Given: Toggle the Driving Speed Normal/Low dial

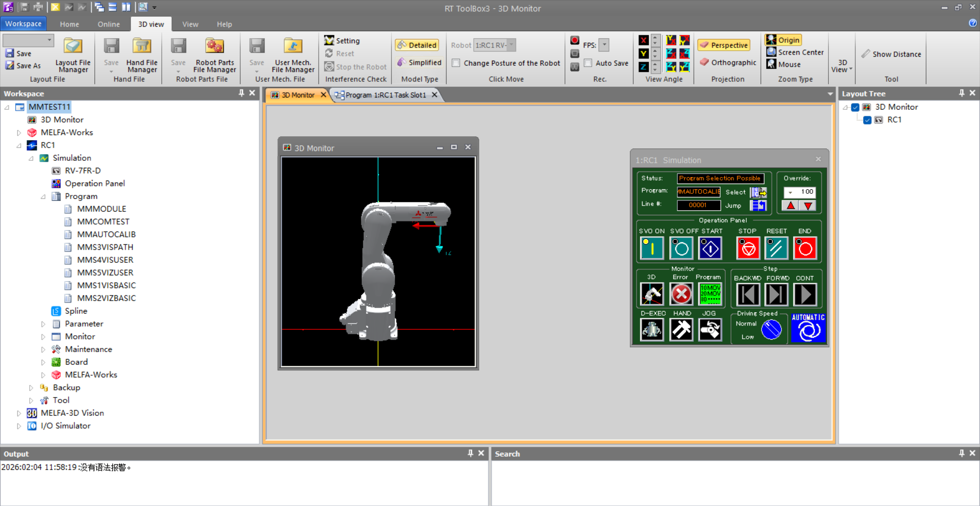Looking at the screenshot, I should coord(771,330).
